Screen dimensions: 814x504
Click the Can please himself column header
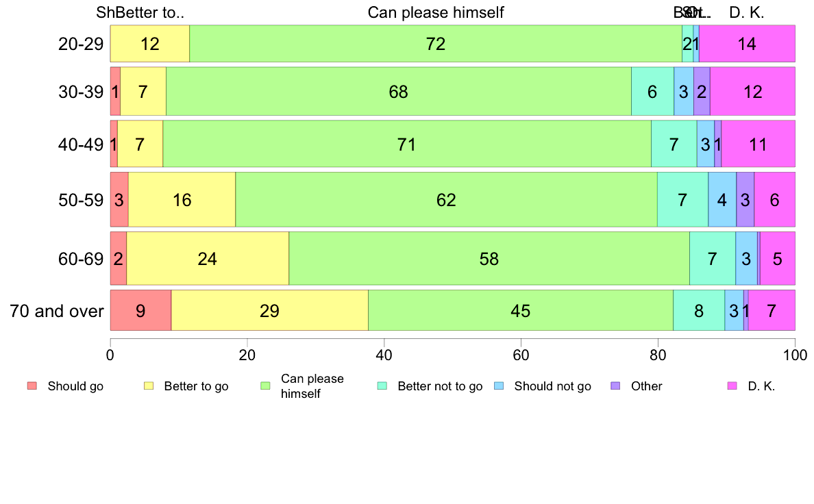click(436, 12)
